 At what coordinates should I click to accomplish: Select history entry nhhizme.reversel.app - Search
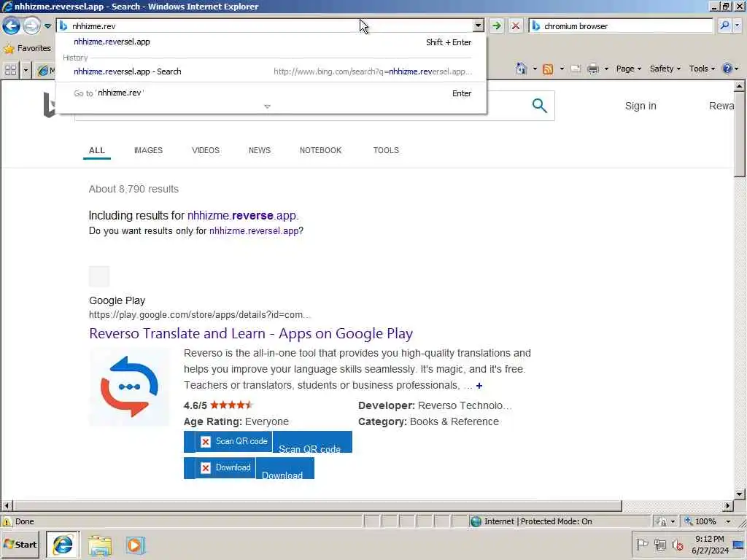(x=272, y=71)
